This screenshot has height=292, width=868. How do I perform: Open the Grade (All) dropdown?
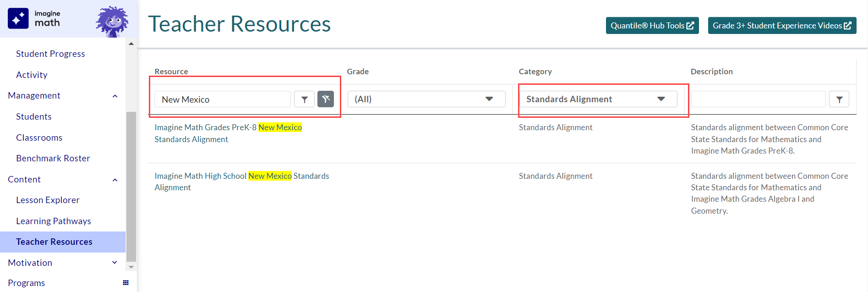tap(426, 99)
